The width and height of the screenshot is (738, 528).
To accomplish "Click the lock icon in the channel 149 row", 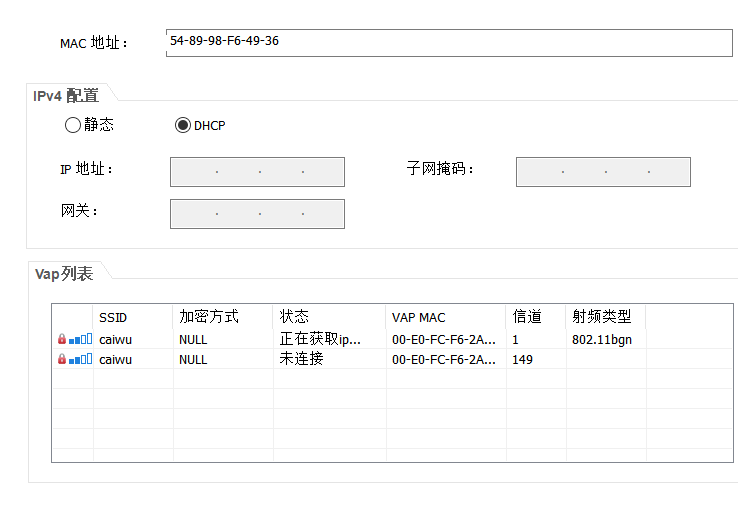I will (62, 358).
